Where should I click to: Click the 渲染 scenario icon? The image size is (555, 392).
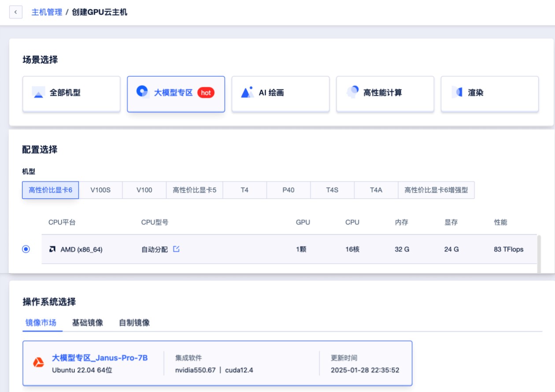(457, 92)
